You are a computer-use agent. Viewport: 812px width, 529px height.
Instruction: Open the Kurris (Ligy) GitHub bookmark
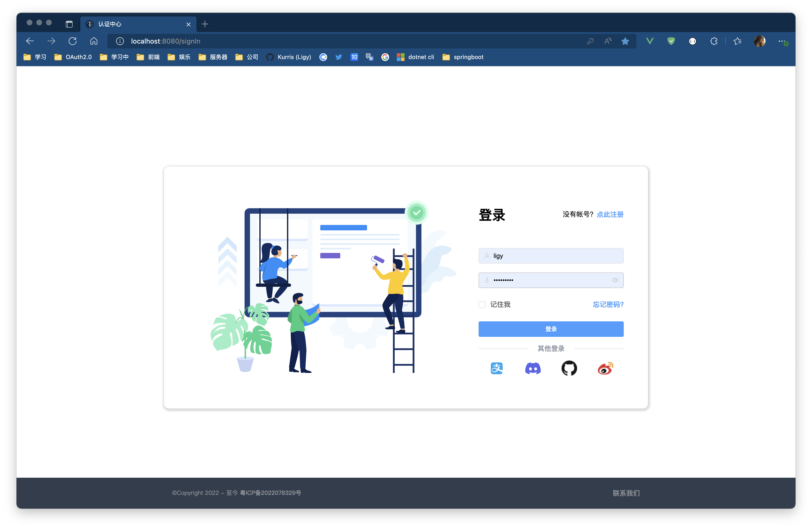coord(289,57)
